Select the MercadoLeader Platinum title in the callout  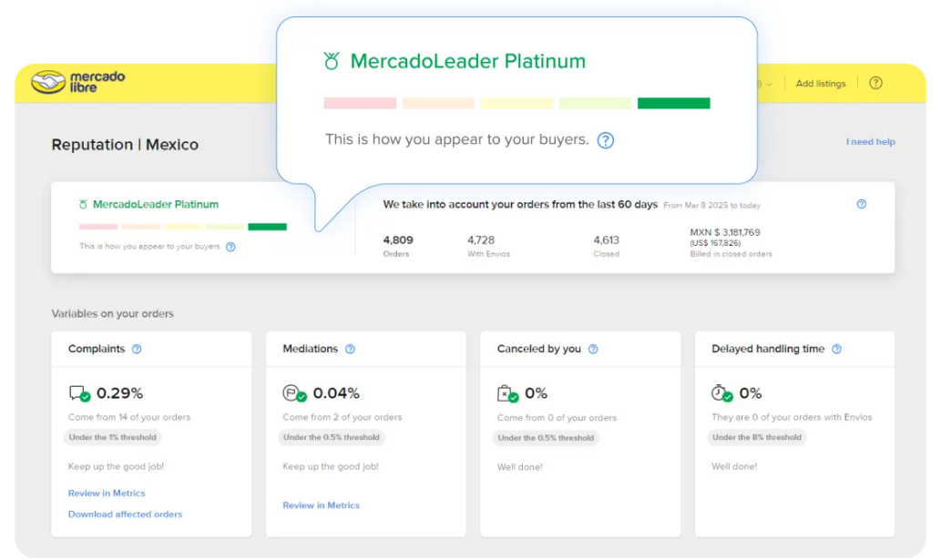pos(467,61)
